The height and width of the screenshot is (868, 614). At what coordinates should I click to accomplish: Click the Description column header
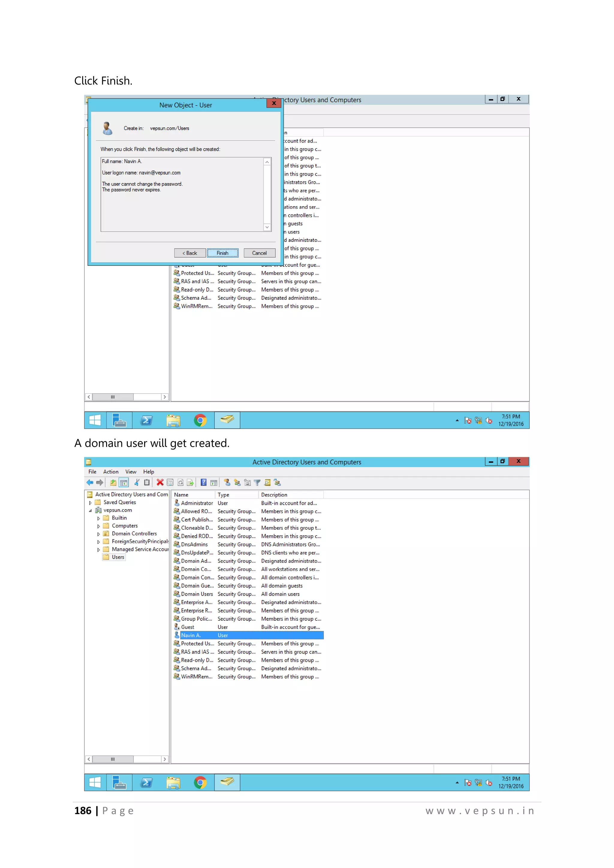click(274, 495)
